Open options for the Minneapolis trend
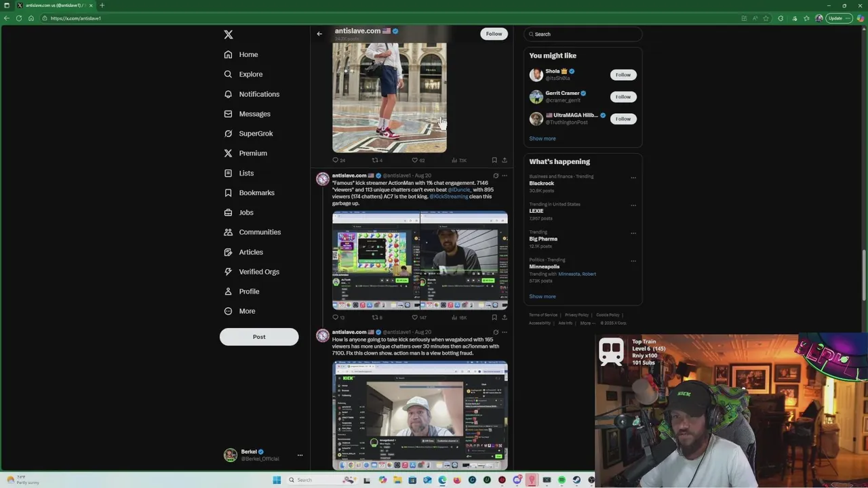Screen dimensions: 868x488 633,261
